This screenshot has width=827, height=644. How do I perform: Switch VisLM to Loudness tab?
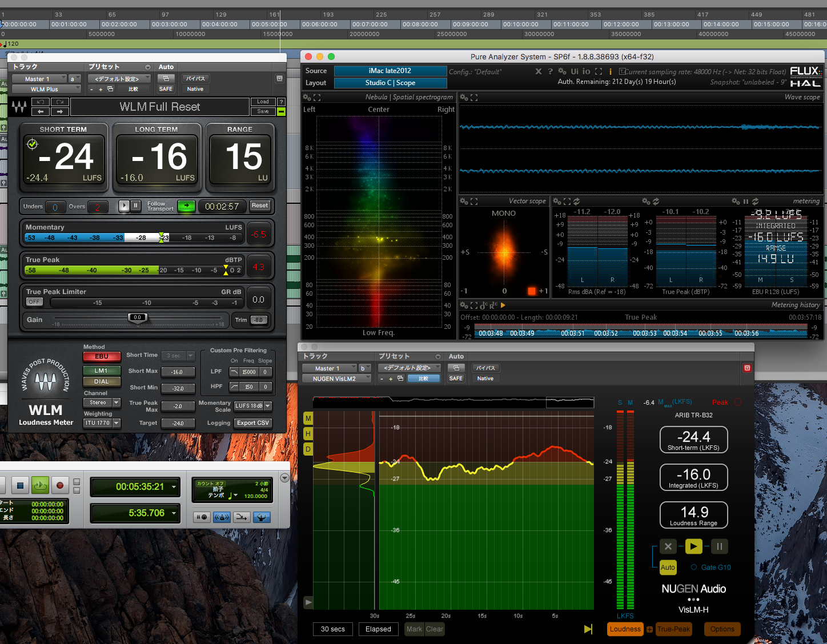(625, 629)
